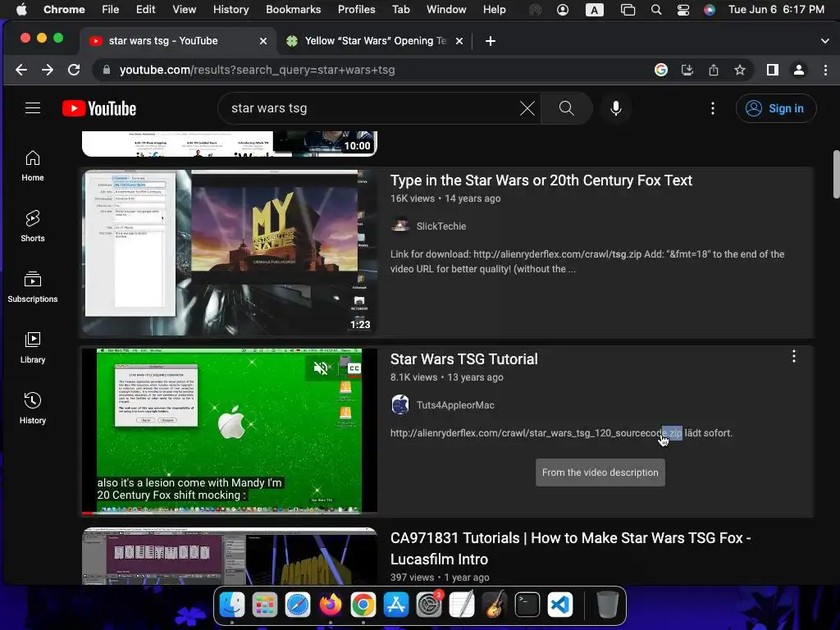
Task: Open YouTube settings three-dot menu beside Sign in
Action: point(712,108)
